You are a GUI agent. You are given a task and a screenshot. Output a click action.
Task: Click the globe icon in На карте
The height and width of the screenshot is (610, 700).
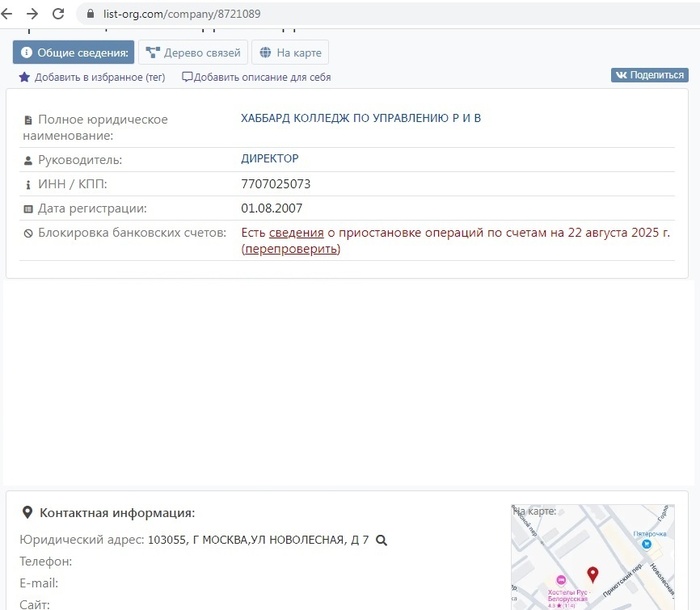coord(265,52)
